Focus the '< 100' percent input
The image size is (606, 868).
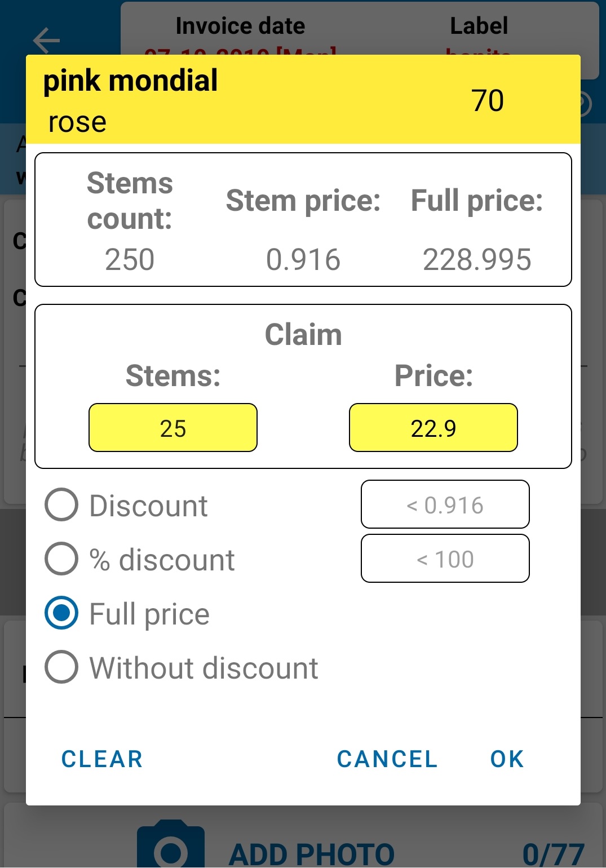(x=445, y=559)
